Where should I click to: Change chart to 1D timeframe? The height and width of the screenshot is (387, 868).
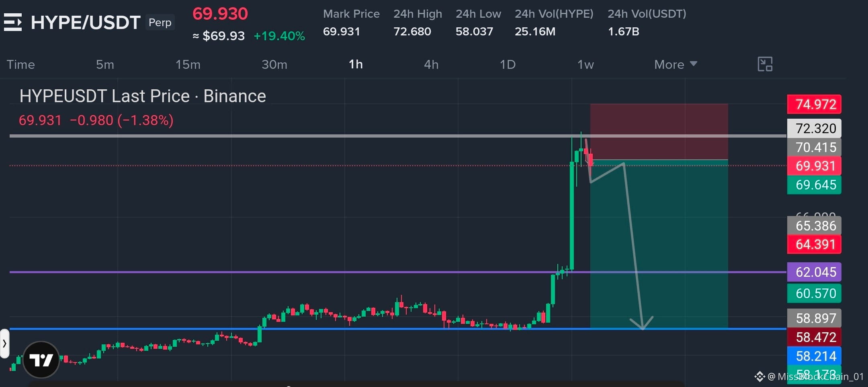tap(508, 64)
